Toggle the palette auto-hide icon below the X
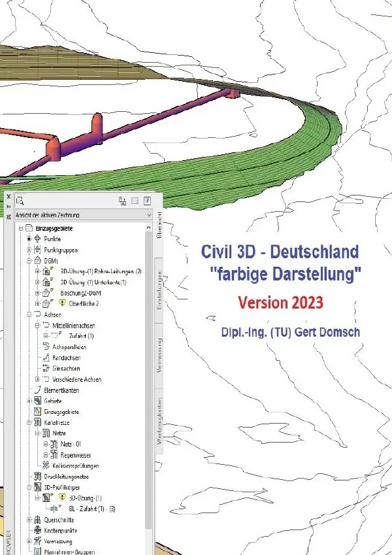This screenshot has height=555, width=392. (x=8, y=207)
